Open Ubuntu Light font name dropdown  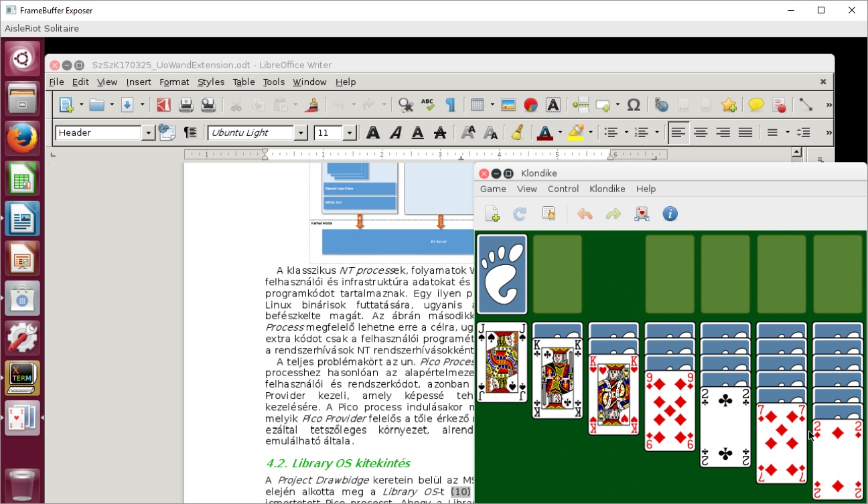pos(301,133)
